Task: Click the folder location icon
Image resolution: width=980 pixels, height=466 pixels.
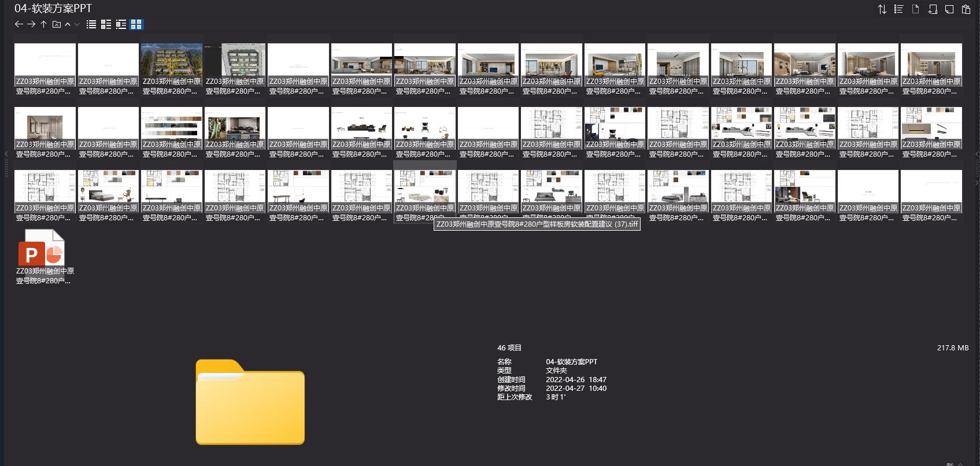Action: pyautogui.click(x=56, y=24)
